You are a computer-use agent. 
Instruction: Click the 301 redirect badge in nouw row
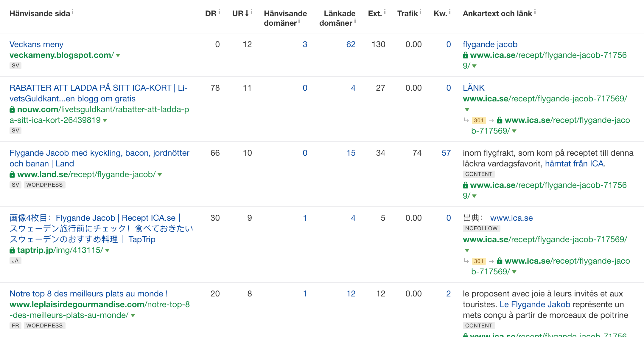click(x=479, y=120)
